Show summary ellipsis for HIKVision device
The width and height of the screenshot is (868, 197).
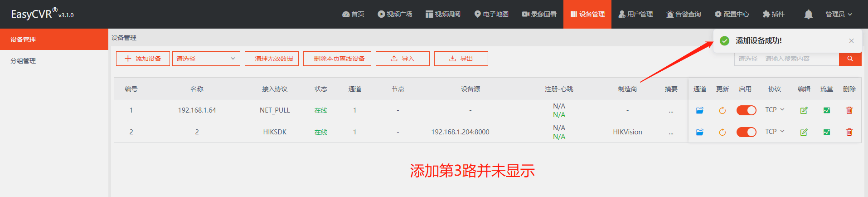point(671,133)
